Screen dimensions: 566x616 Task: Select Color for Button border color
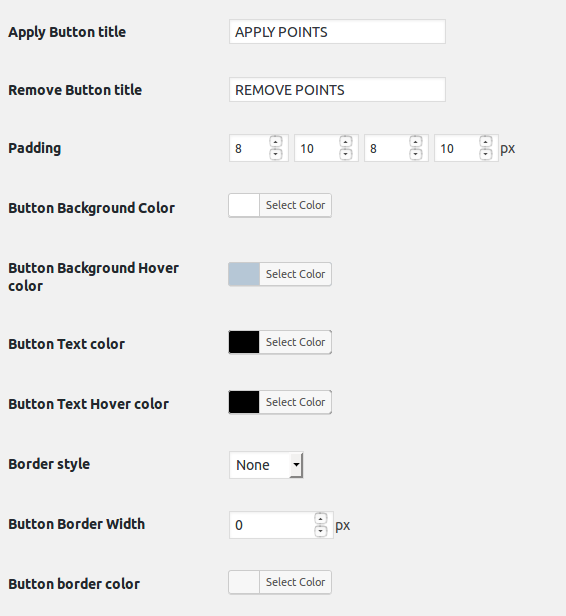(x=295, y=582)
